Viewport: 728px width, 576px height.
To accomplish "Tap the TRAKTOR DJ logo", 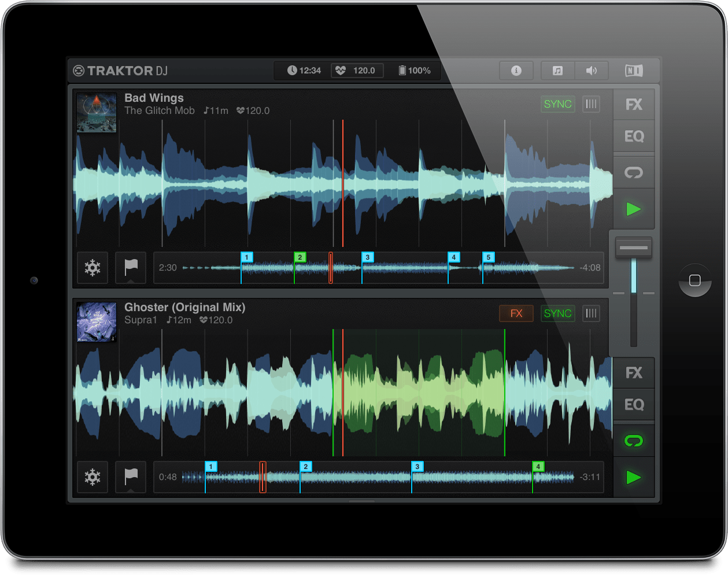I will point(120,71).
